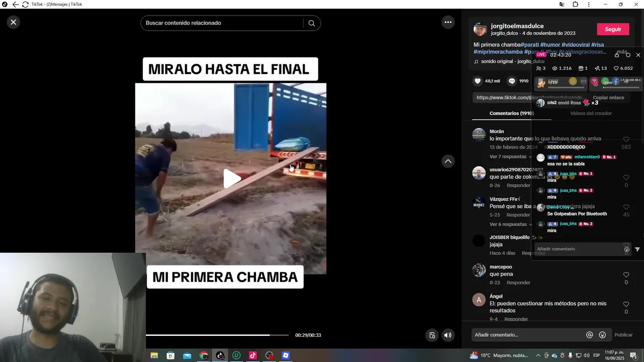This screenshot has height=362, width=644.
Task: Click the LIVE overlay gift box count
Action: click(x=583, y=68)
